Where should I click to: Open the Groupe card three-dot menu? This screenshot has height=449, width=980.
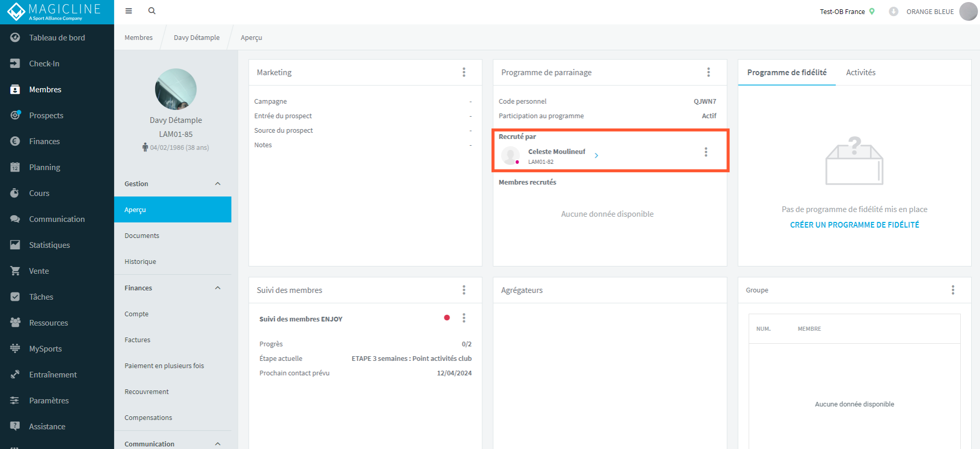tap(953, 290)
